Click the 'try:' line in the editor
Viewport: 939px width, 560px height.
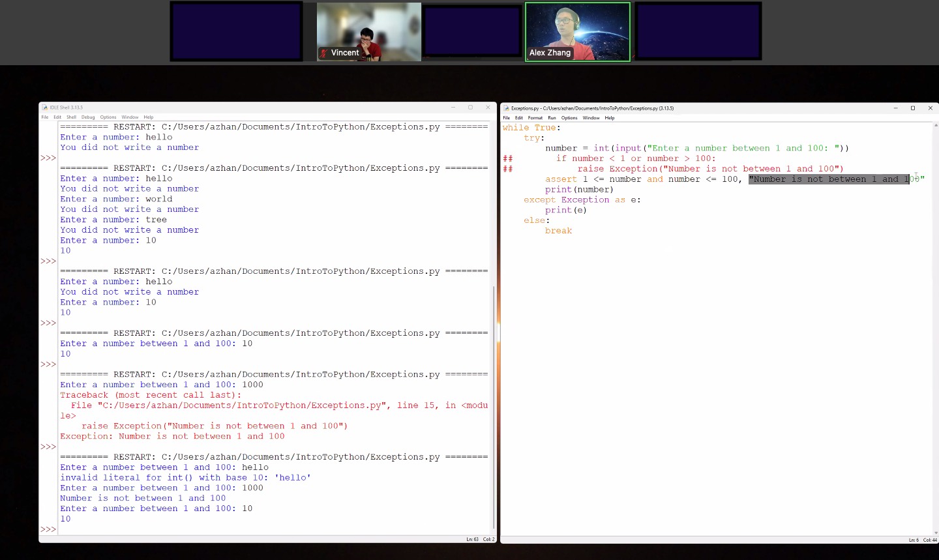534,138
